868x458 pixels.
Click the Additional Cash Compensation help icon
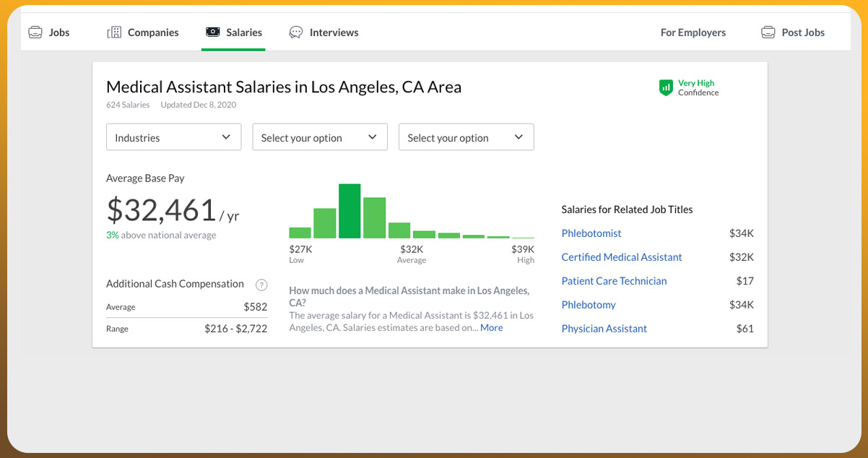click(261, 285)
